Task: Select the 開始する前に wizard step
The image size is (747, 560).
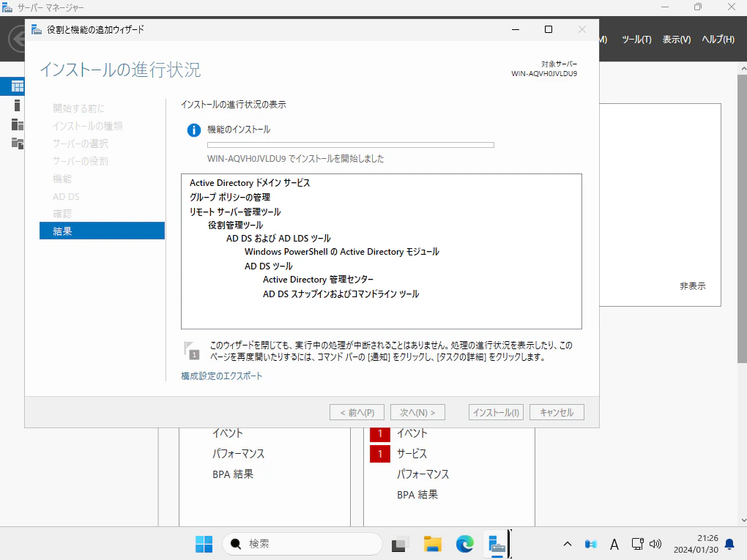Action: click(78, 108)
